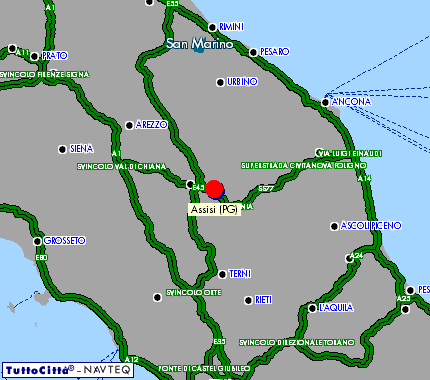Click the Grosseto city dot
Image resolution: width=430 pixels, height=380 pixels.
click(x=38, y=241)
